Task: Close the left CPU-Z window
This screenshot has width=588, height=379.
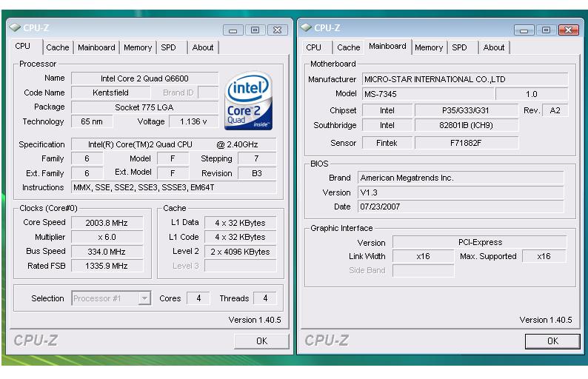Action: [278, 30]
